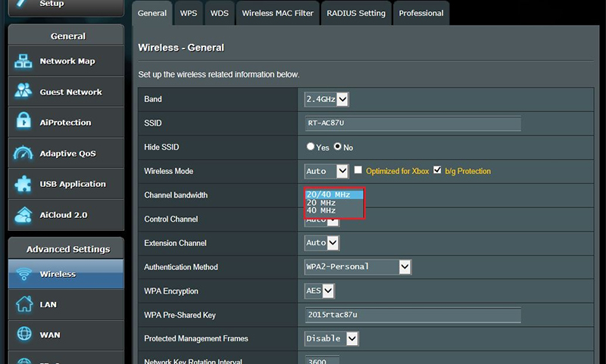Click the AiCloud 2.0 cloud icon
606x364 pixels.
pyautogui.click(x=23, y=215)
